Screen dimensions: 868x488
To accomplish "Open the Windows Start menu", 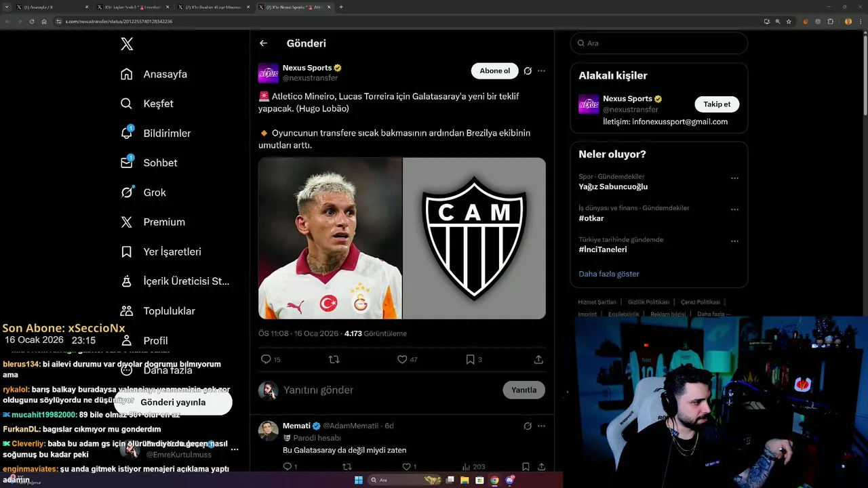I will (359, 480).
